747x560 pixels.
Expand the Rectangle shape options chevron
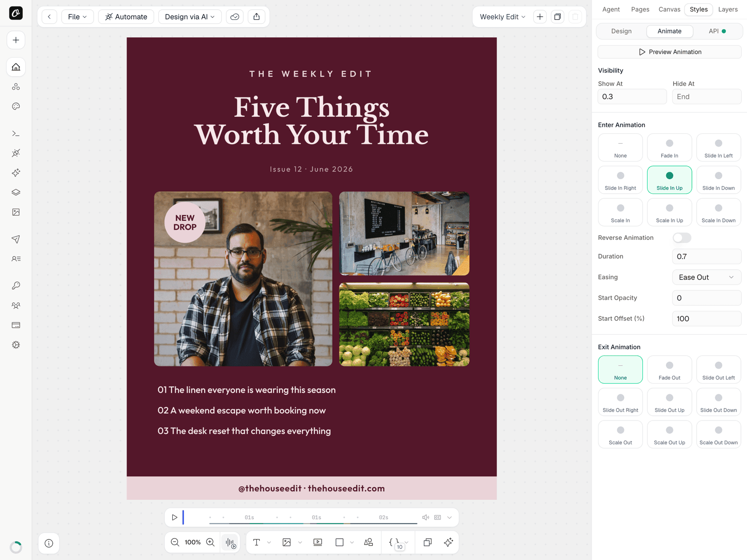[352, 542]
